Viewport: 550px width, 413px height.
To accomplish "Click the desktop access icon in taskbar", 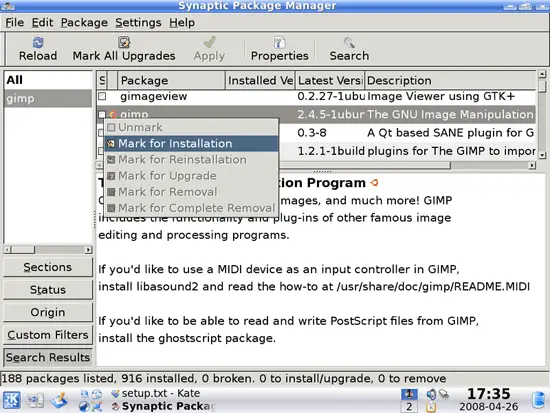I will [35, 400].
